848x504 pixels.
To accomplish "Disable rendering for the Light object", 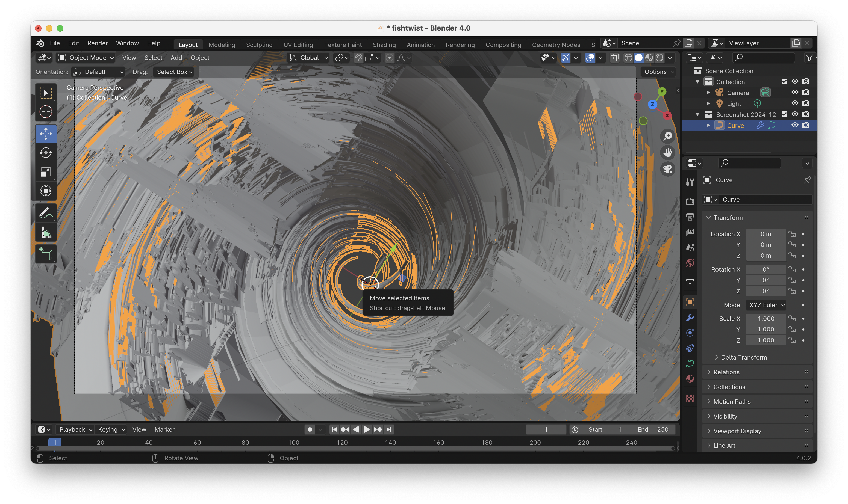I will click(x=806, y=103).
